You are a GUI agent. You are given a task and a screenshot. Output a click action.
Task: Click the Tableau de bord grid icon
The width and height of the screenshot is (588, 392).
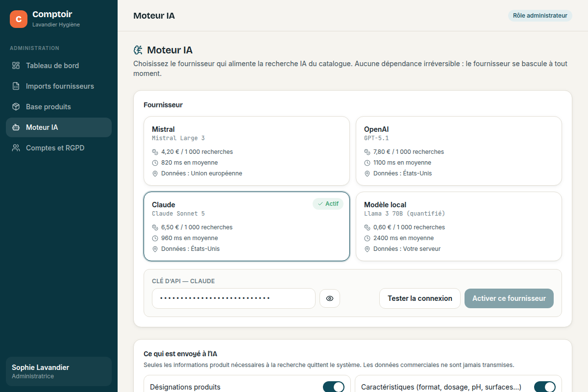(16, 66)
